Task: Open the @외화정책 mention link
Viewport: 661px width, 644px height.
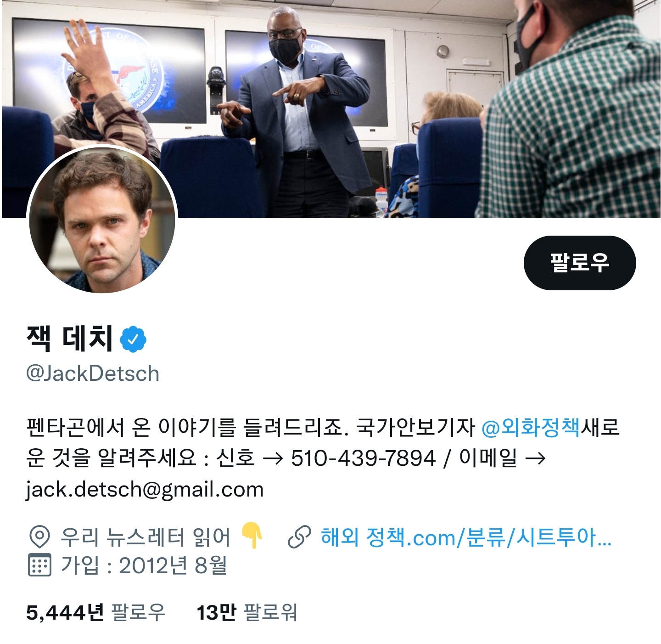Action: coord(531,427)
